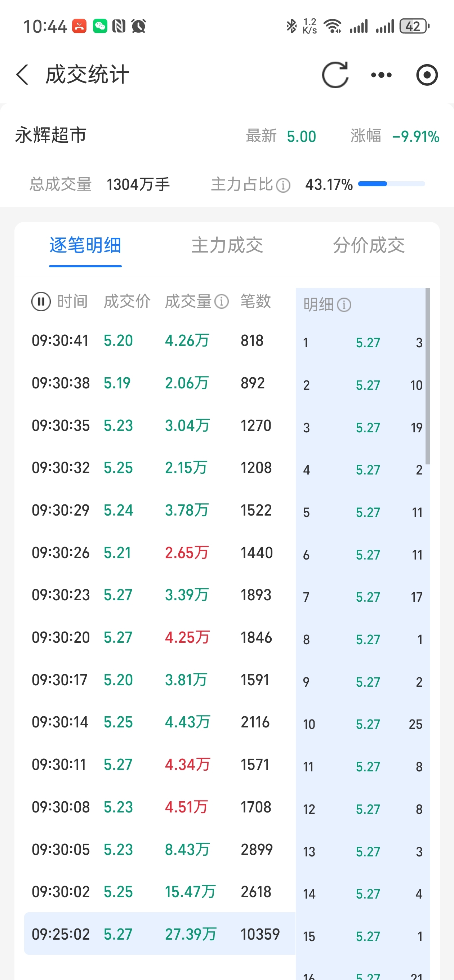
Task: Select the highlighted 09:25:02 auction row
Action: 160,934
